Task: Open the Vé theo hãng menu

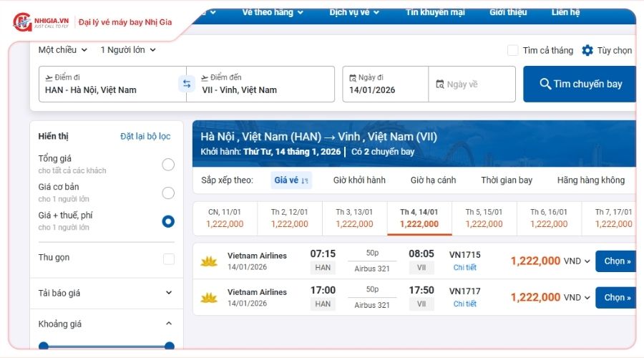Action: coord(273,12)
